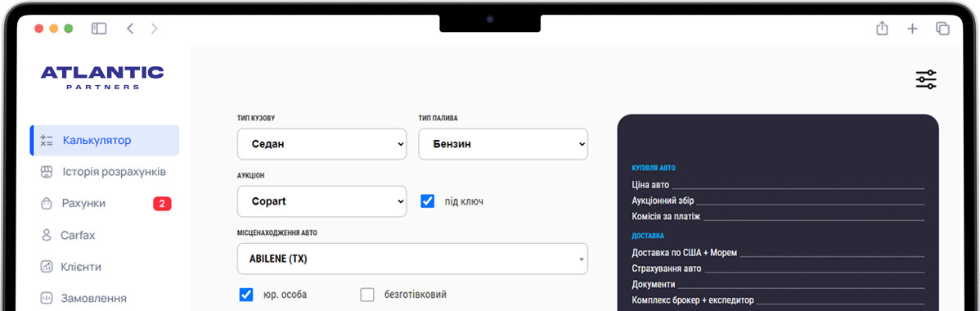Click the red badge showing 2
The width and height of the screenshot is (980, 311).
[162, 203]
